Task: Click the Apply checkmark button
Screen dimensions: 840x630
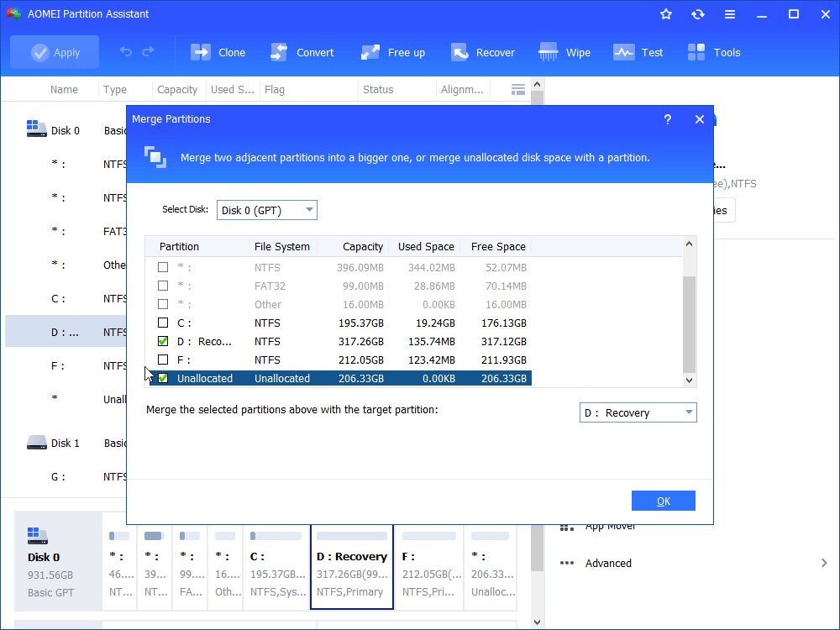Action: click(x=55, y=52)
